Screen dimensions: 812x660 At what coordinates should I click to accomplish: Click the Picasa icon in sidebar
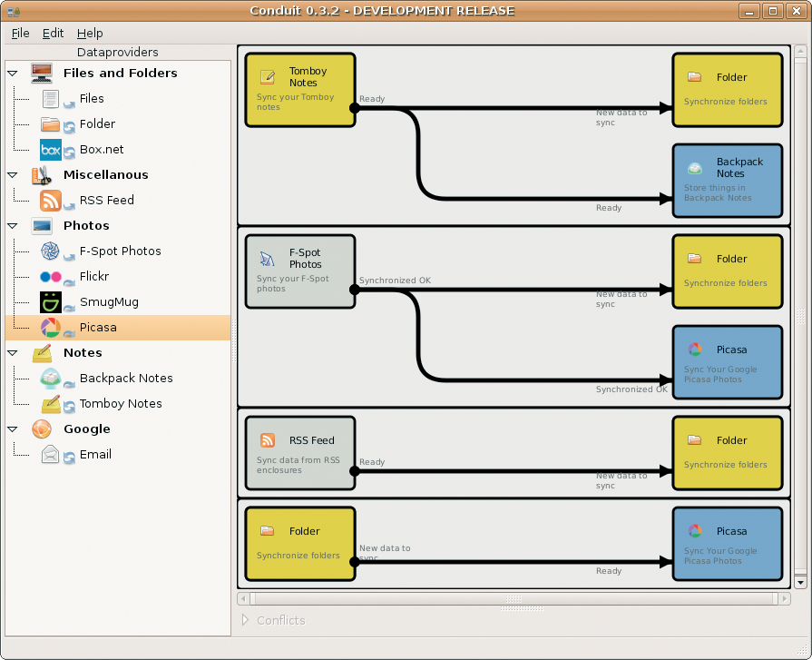point(51,328)
